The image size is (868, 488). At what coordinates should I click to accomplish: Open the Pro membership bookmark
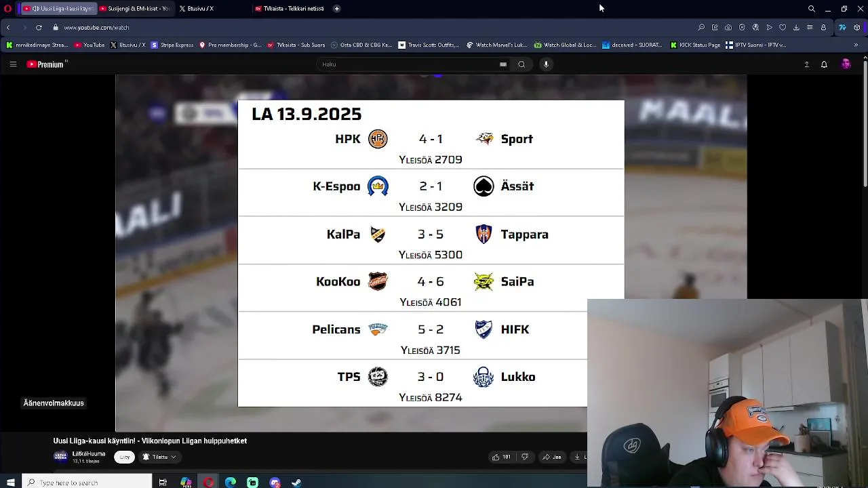[231, 45]
